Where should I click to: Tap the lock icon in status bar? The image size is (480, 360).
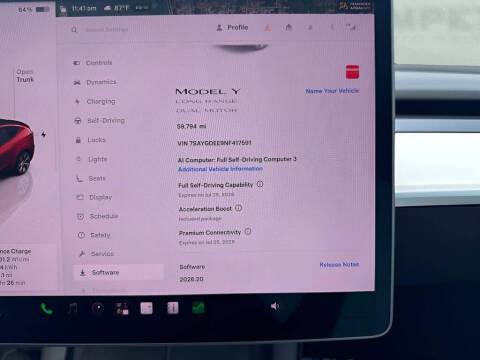[63, 9]
